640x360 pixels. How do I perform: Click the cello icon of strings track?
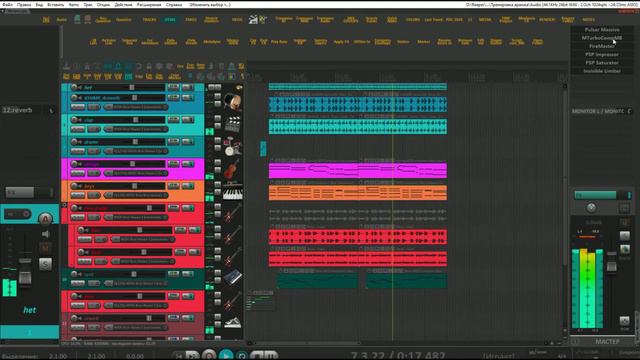pyautogui.click(x=232, y=168)
